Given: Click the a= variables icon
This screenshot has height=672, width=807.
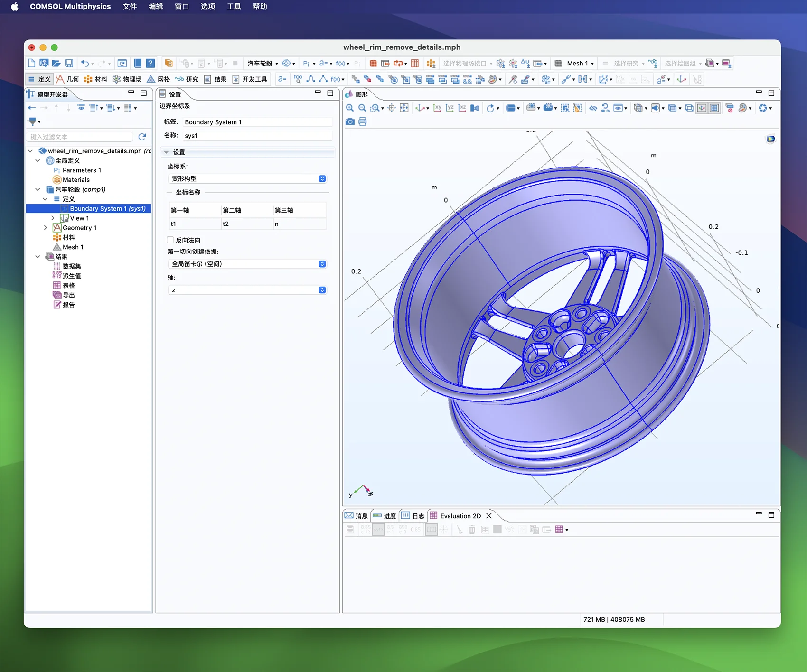Looking at the screenshot, I should (x=282, y=79).
